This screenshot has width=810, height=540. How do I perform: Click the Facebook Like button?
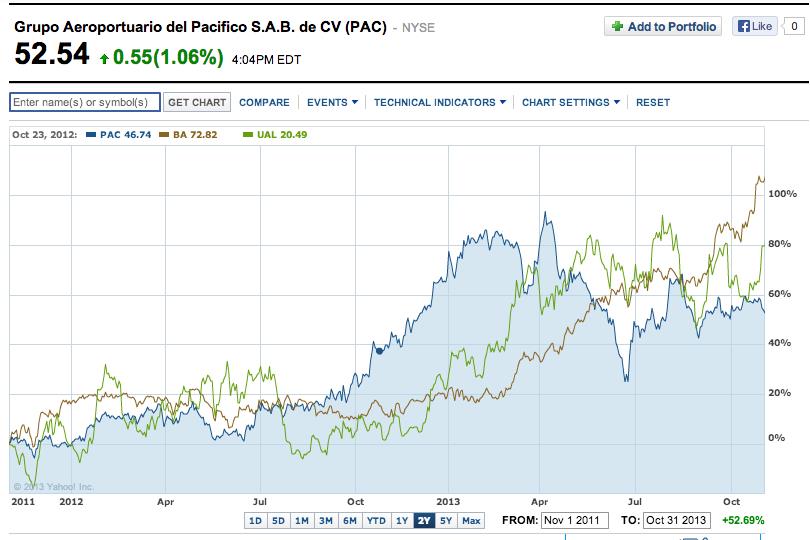755,26
